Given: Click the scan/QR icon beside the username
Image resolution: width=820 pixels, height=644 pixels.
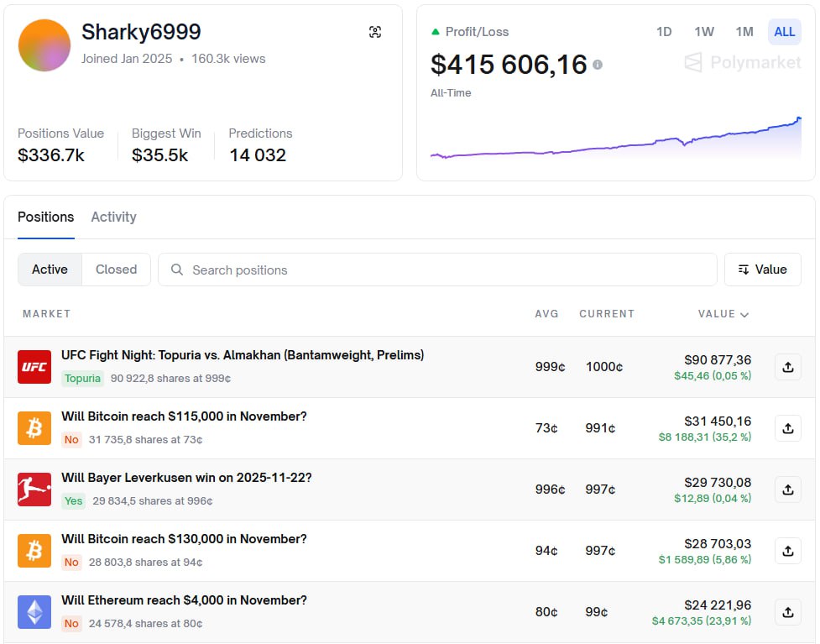Looking at the screenshot, I should click(375, 32).
